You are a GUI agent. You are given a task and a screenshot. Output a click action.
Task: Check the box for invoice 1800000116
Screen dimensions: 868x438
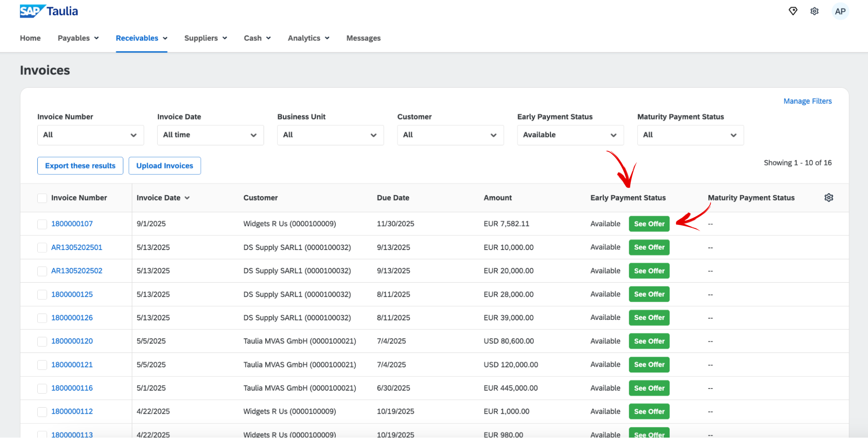[x=42, y=388]
